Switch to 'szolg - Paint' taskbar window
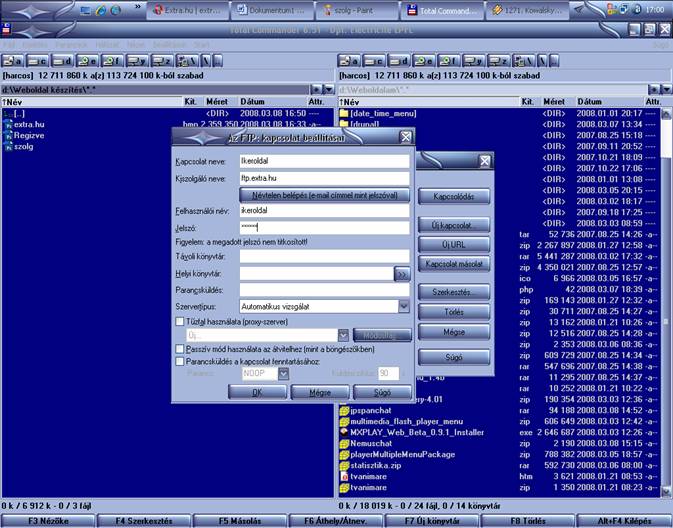Image resolution: width=673 pixels, height=528 pixels. click(355, 10)
